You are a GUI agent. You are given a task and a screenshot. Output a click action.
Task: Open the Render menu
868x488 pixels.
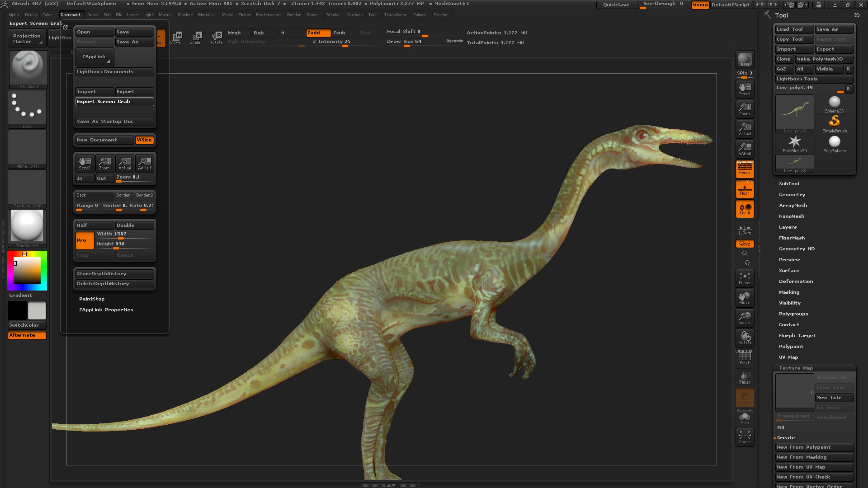pyautogui.click(x=294, y=15)
